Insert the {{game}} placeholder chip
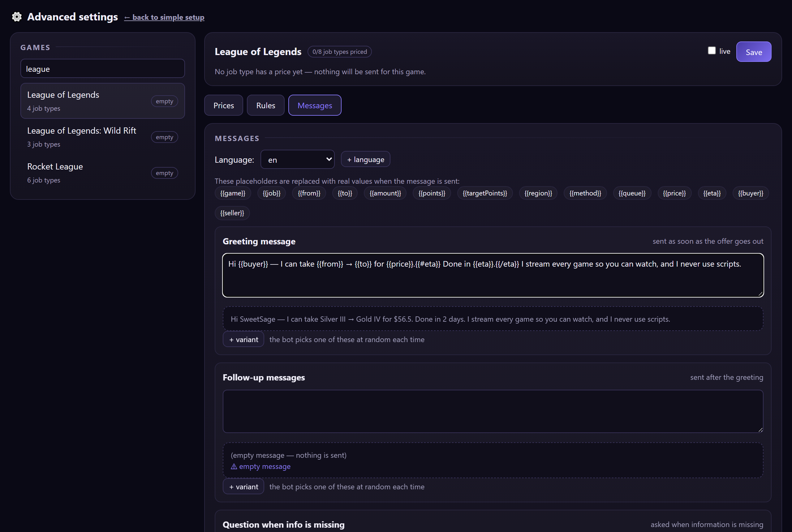The width and height of the screenshot is (792, 532). pos(233,193)
